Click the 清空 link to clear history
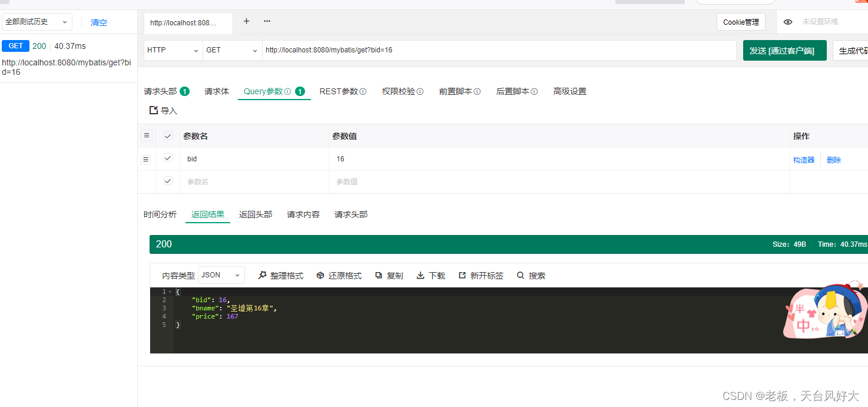This screenshot has height=407, width=868. pyautogui.click(x=99, y=22)
